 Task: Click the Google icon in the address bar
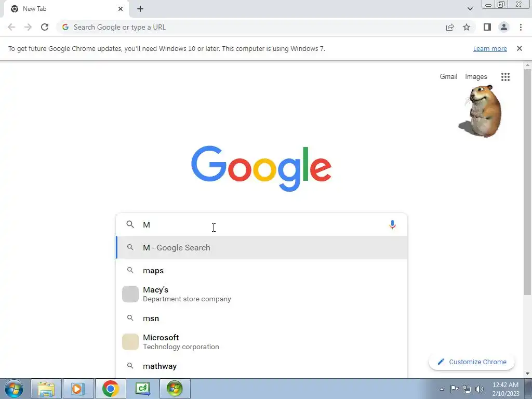tap(65, 27)
